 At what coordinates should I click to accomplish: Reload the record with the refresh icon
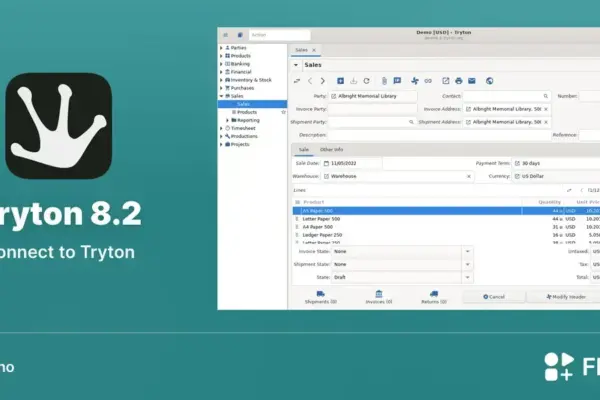(367, 81)
